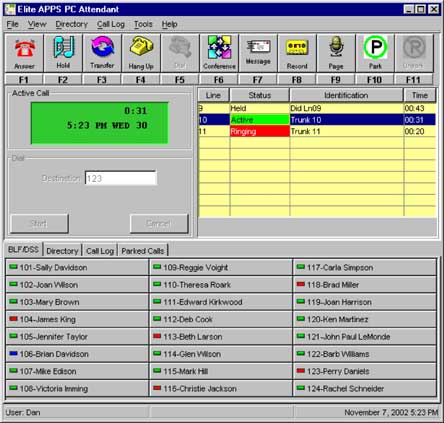Select the Transfer toolbar icon

[x=102, y=53]
